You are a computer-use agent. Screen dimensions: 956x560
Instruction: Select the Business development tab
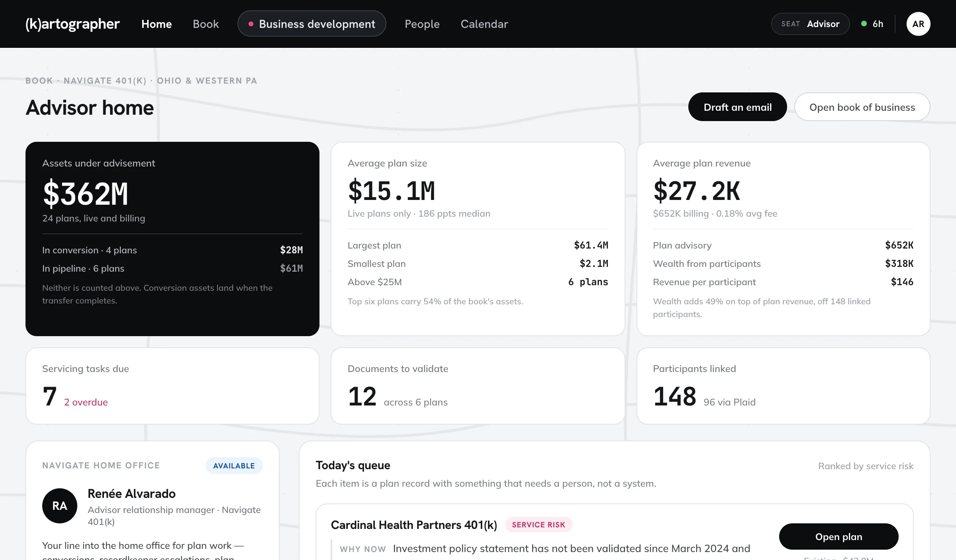(311, 24)
